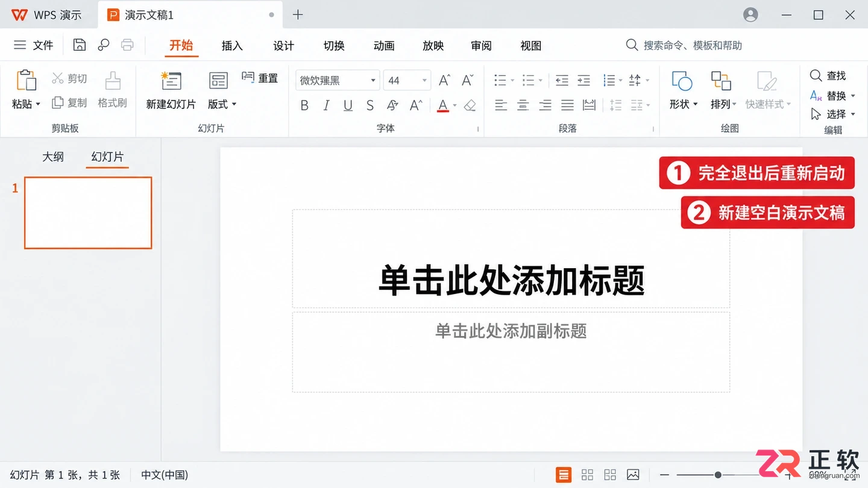Open a new tab with plus button
868x488 pixels.
click(x=298, y=14)
